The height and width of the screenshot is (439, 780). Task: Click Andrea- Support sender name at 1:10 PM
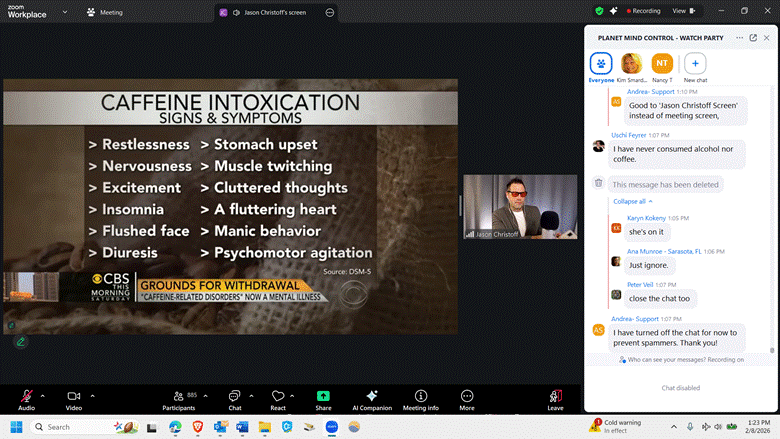pos(651,91)
